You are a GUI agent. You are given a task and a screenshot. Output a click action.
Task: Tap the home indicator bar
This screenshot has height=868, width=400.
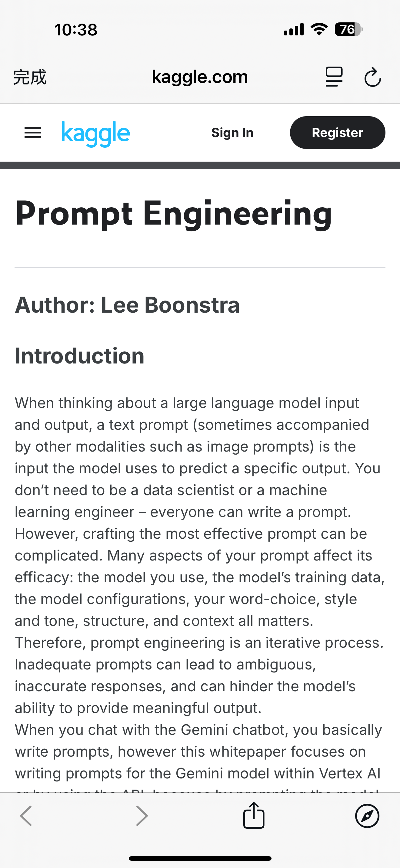click(x=200, y=858)
